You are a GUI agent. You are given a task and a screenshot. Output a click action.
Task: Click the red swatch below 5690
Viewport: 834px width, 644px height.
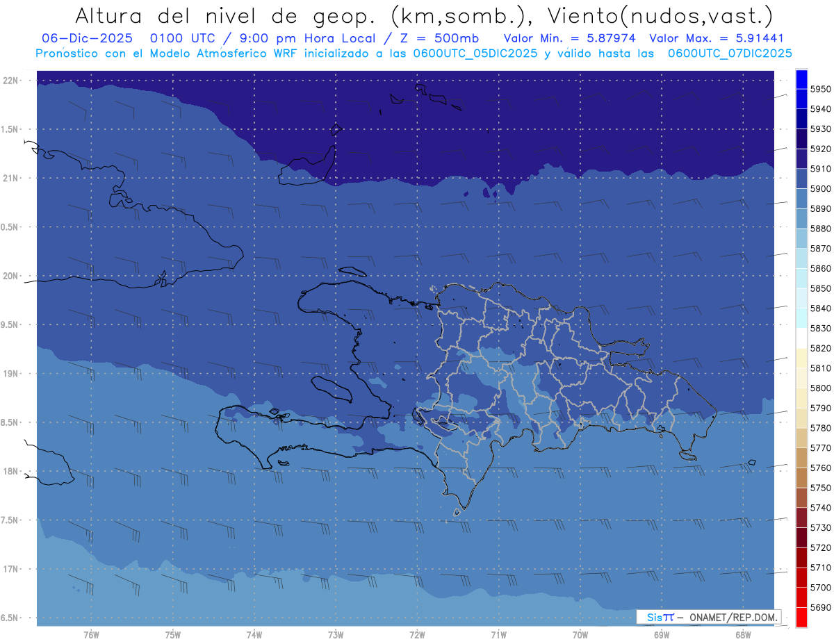click(801, 617)
